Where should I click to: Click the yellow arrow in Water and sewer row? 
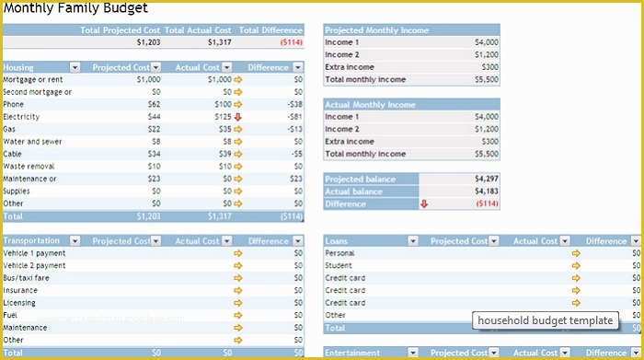coord(238,142)
